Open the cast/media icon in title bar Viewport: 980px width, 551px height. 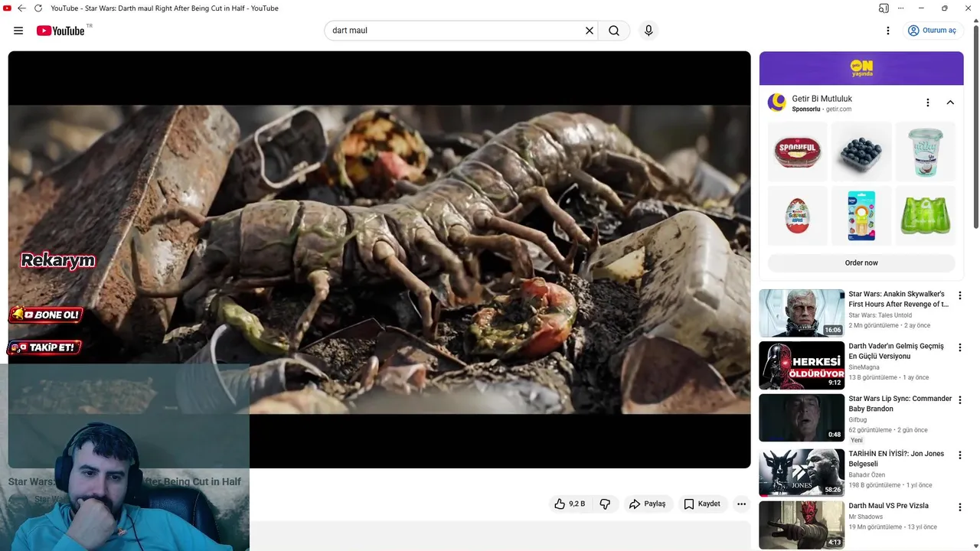tap(884, 8)
